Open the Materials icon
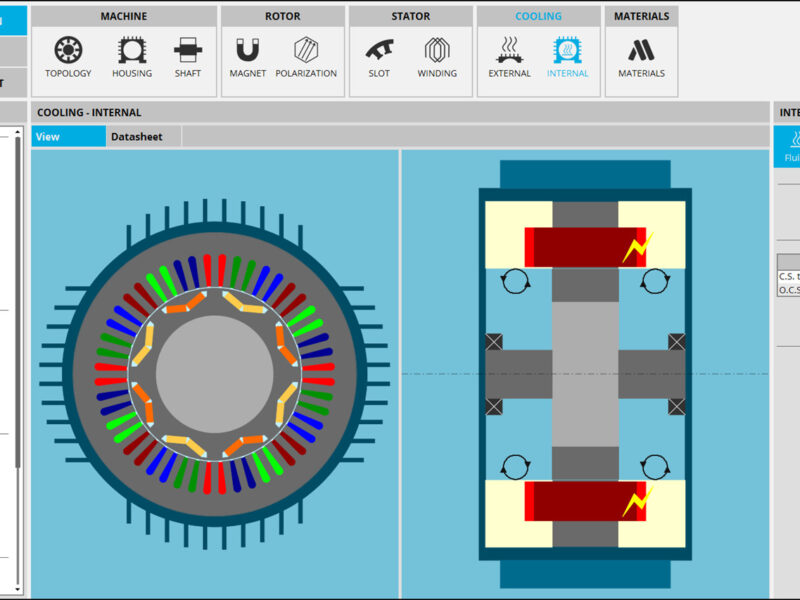This screenshot has height=600, width=800. [641, 57]
